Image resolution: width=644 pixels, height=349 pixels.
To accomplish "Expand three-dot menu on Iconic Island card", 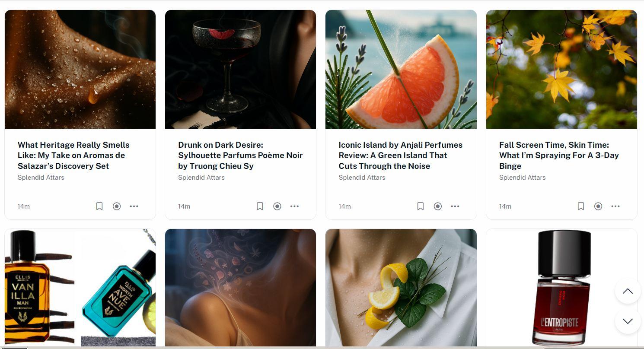I will pos(455,206).
